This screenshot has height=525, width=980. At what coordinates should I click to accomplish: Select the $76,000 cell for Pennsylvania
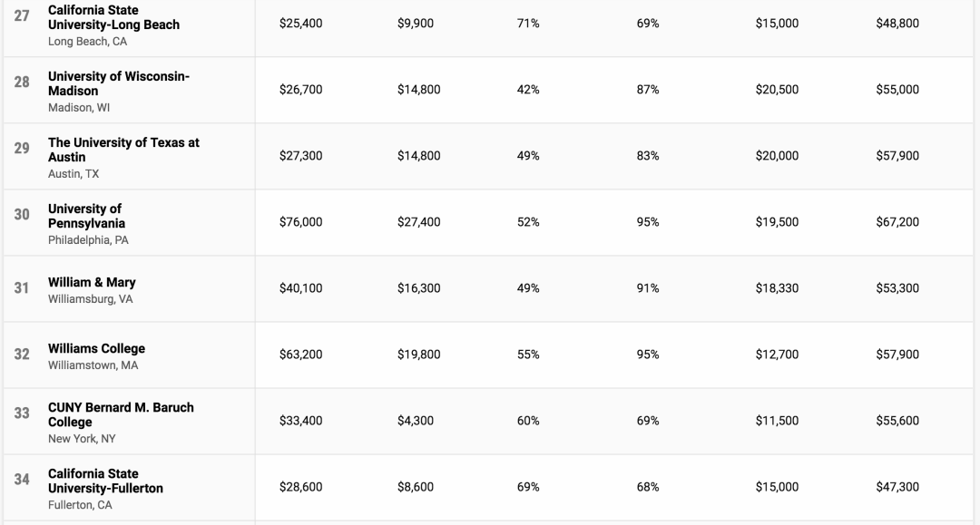pos(300,222)
